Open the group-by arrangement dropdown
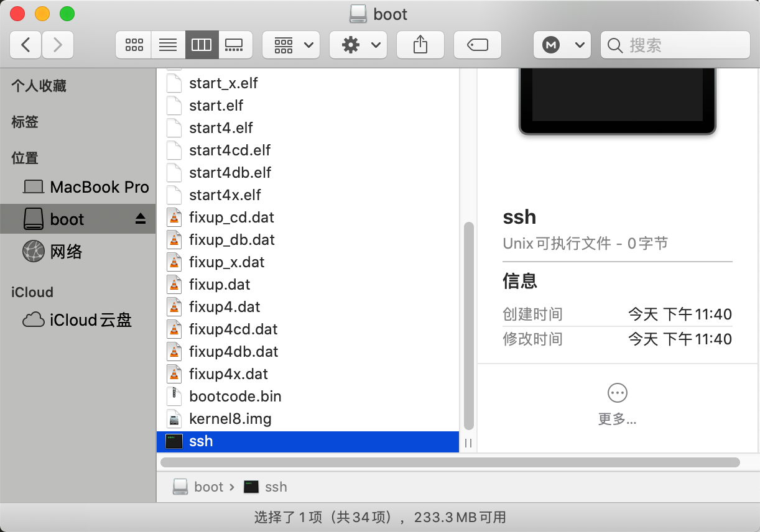The width and height of the screenshot is (760, 532). coord(291,45)
